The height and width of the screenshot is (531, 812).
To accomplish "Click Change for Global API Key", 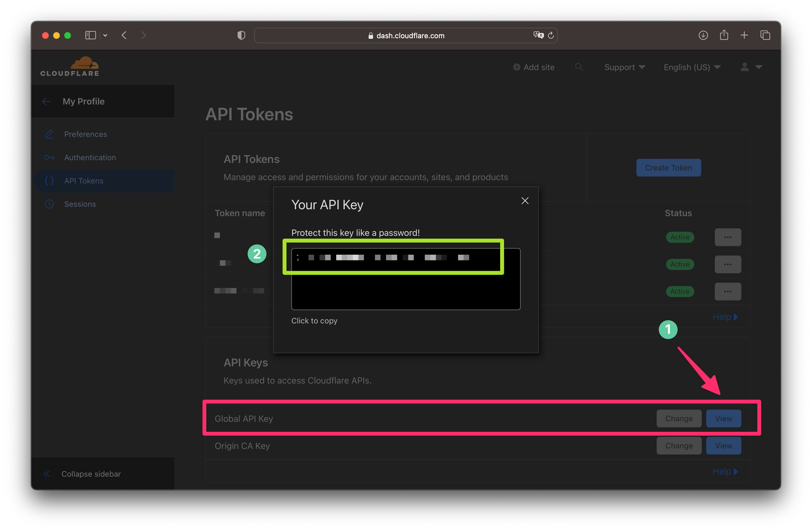I will [679, 418].
